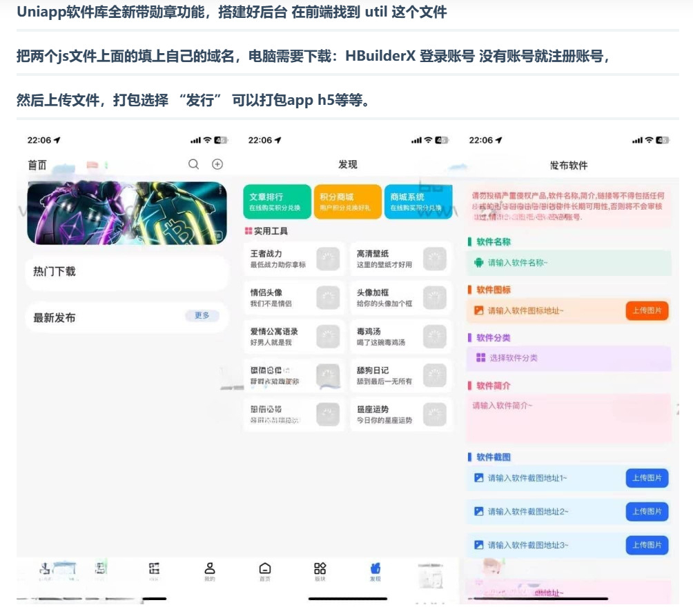Viewport: 693px width, 616px height.
Task: Click the 请输入软件简介 text area
Action: tap(568, 417)
